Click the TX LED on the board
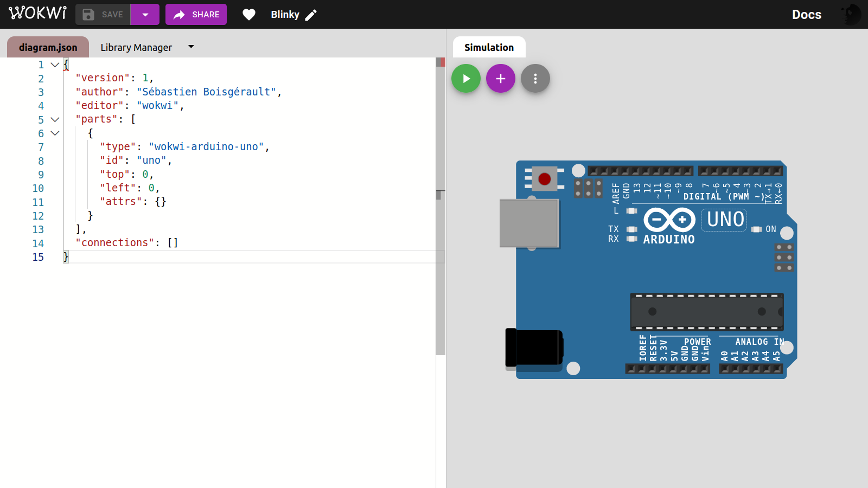This screenshot has width=868, height=488. tap(632, 229)
